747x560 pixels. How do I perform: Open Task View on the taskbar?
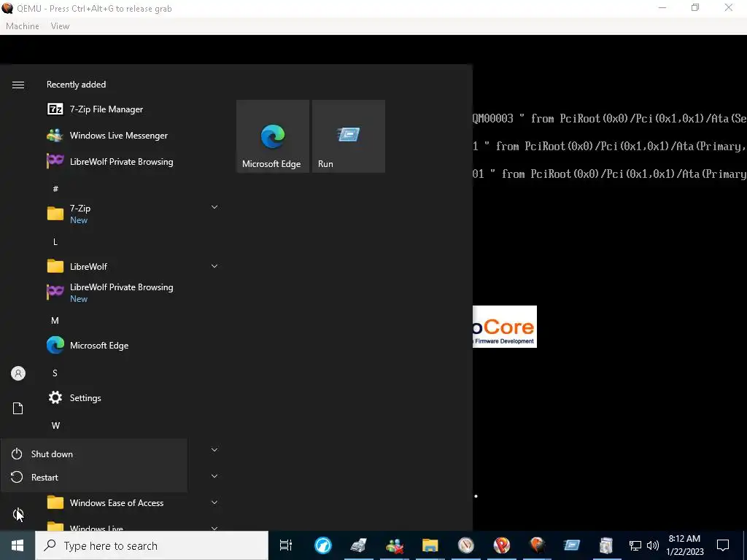[286, 545]
